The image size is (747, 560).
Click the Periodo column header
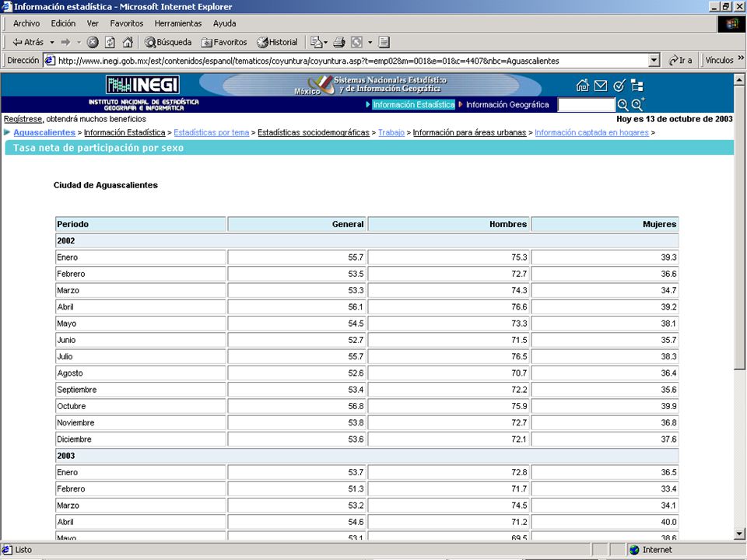(141, 224)
